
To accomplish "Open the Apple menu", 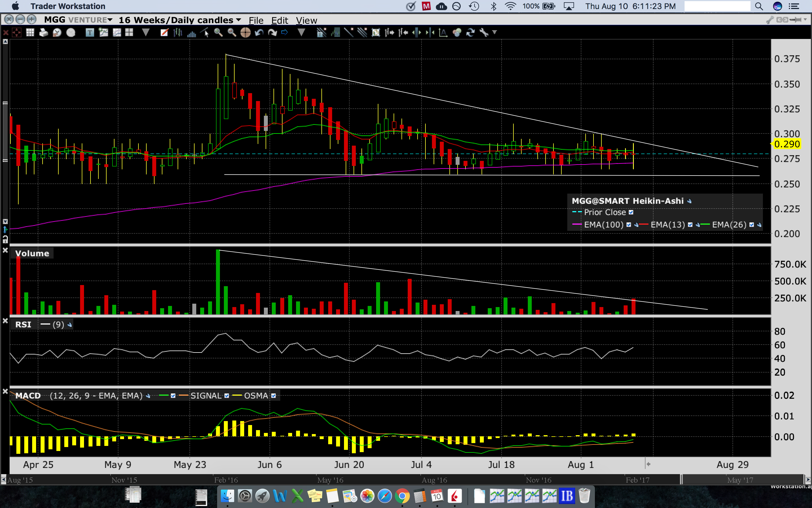I will point(16,6).
